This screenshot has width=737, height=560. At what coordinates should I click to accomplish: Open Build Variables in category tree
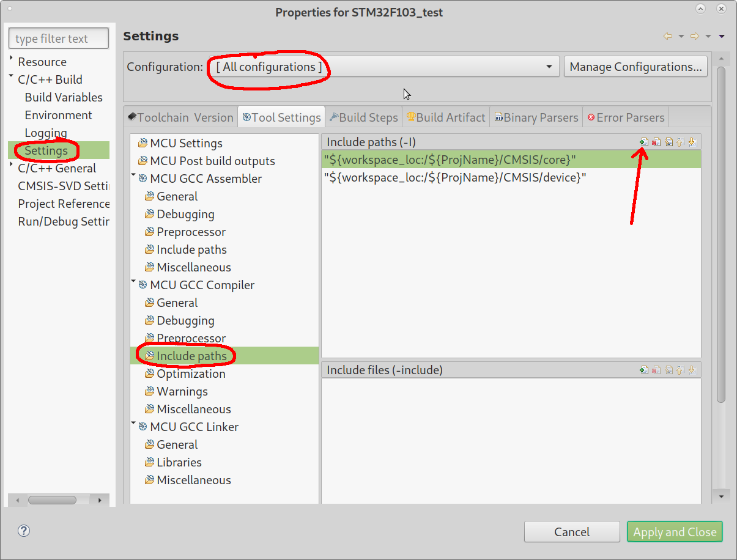(64, 97)
